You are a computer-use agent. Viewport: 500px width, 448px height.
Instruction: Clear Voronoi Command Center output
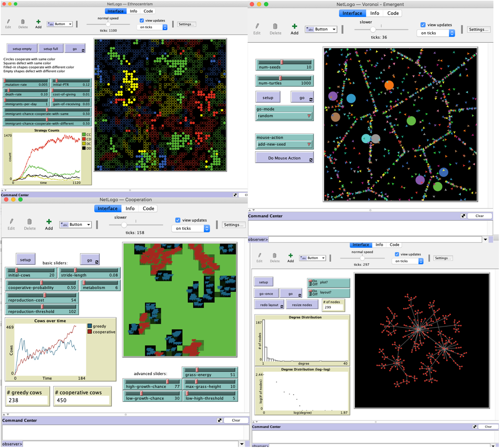point(479,216)
